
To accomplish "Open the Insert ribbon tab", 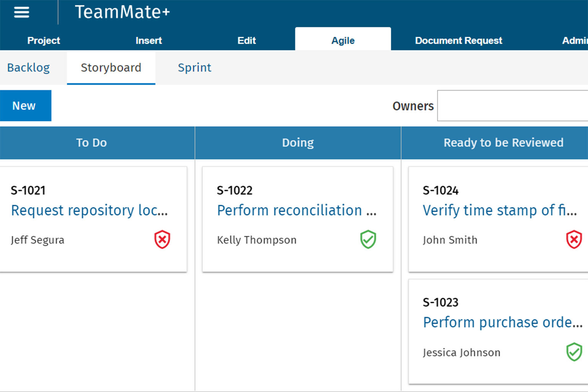I will (x=149, y=41).
